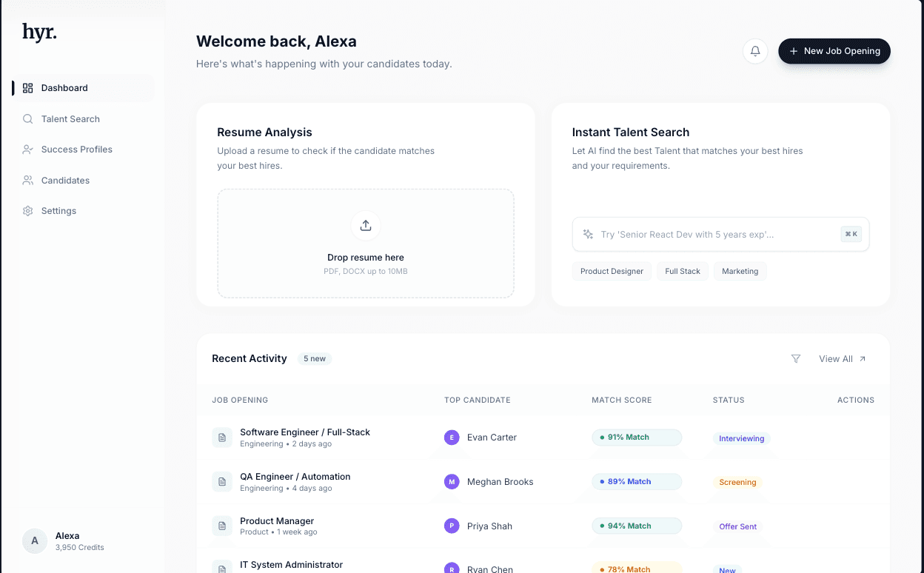924x573 pixels.
Task: Click the upload icon in the resume drop zone
Action: click(x=365, y=225)
